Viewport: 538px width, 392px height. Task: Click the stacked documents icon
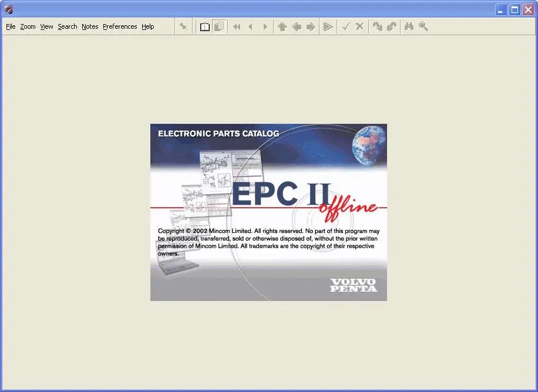[219, 26]
